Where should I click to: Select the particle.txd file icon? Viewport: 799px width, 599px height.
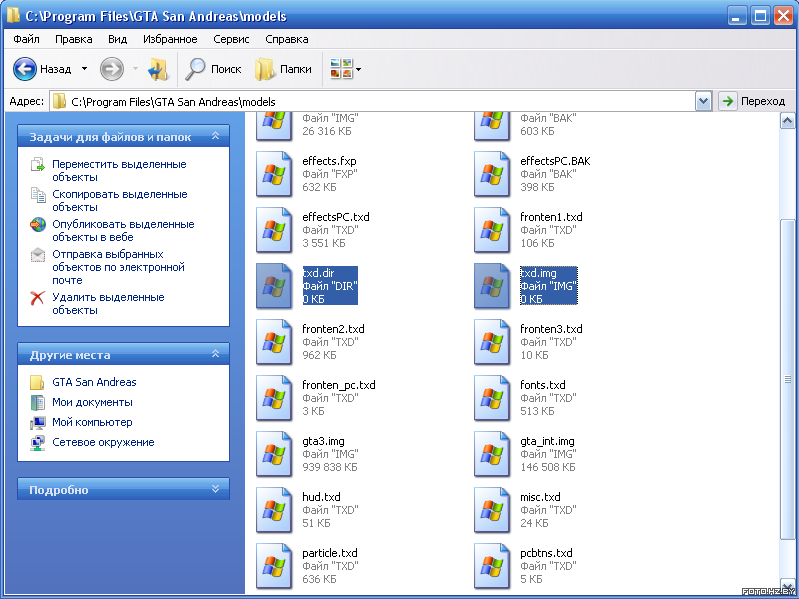click(x=274, y=566)
